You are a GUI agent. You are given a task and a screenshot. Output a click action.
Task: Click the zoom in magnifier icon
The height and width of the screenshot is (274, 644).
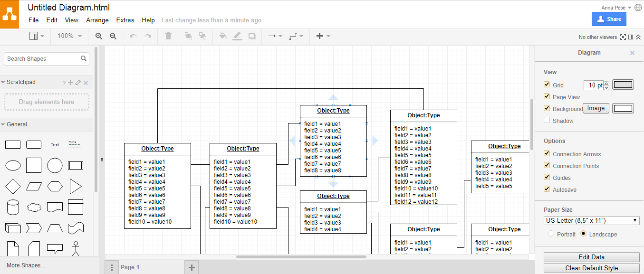[99, 36]
